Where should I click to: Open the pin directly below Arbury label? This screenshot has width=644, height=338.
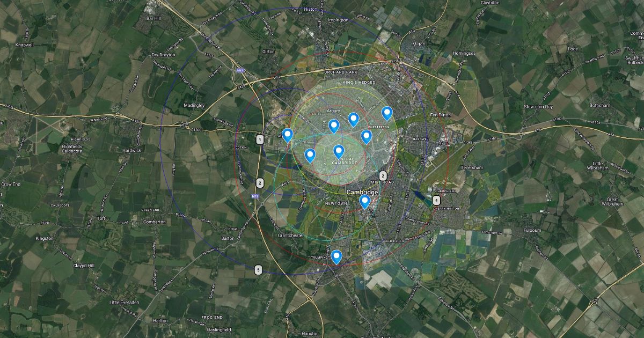(x=334, y=126)
